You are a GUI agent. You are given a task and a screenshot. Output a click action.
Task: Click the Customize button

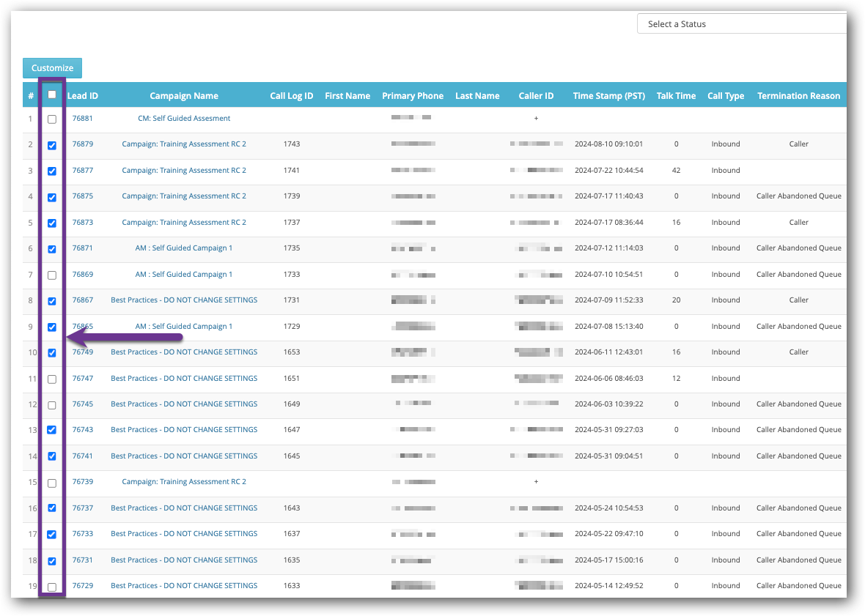(x=51, y=67)
